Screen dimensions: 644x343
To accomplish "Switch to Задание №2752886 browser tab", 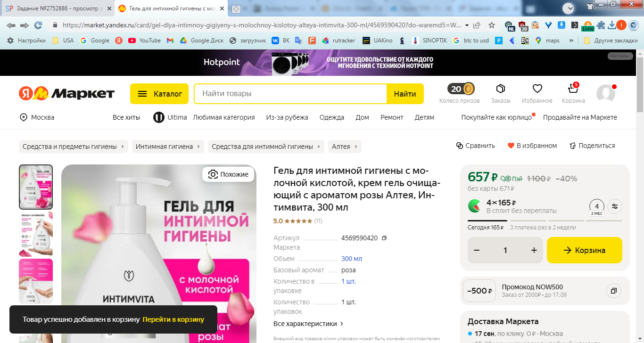I will click(58, 9).
